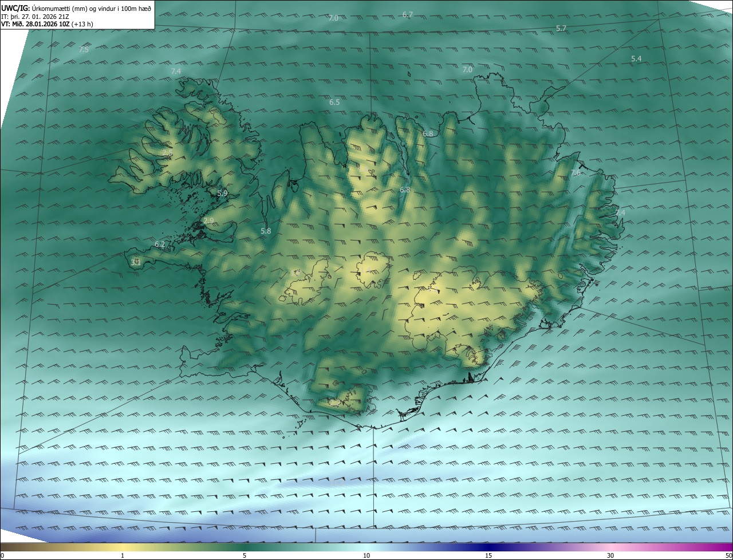Image resolution: width=733 pixels, height=560 pixels.
Task: Click the 6.5 value label on map
Action: (334, 102)
